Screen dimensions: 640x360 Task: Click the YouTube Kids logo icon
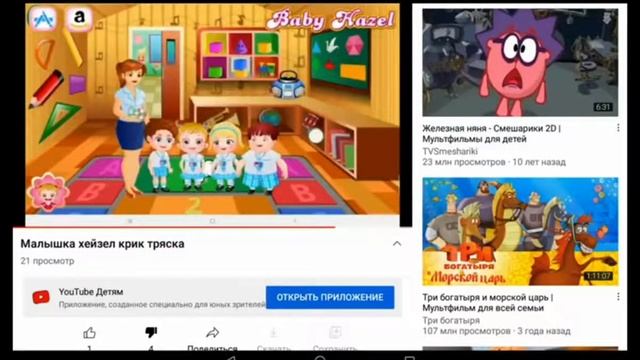coord(41,297)
